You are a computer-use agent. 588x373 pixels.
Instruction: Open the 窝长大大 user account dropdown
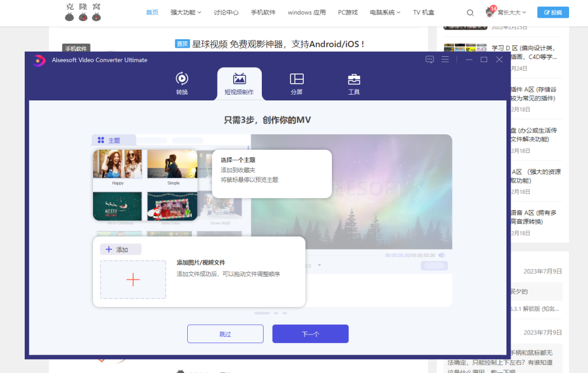(x=512, y=13)
